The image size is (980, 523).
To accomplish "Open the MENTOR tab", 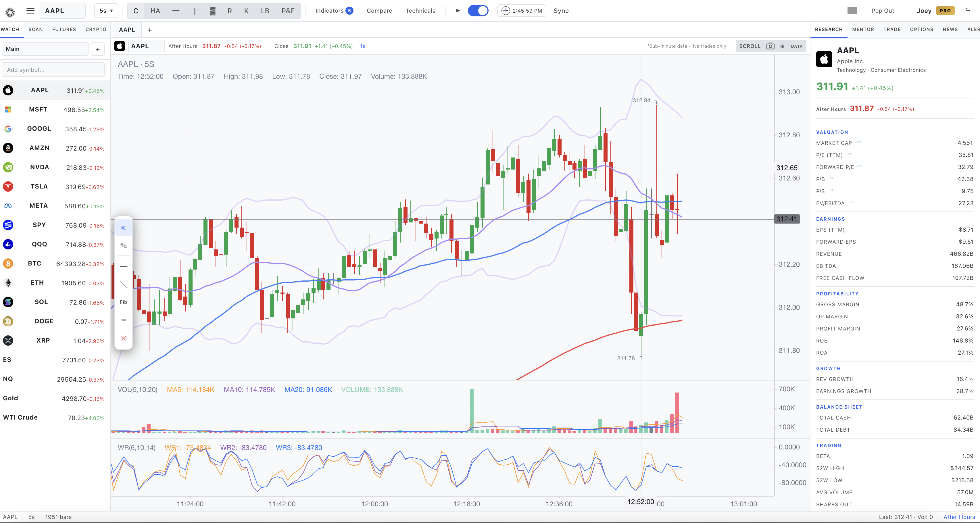I will (x=863, y=29).
